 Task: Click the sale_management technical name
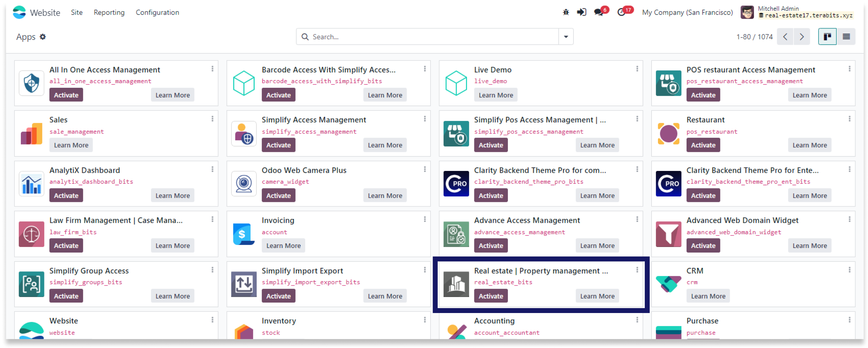[76, 131]
